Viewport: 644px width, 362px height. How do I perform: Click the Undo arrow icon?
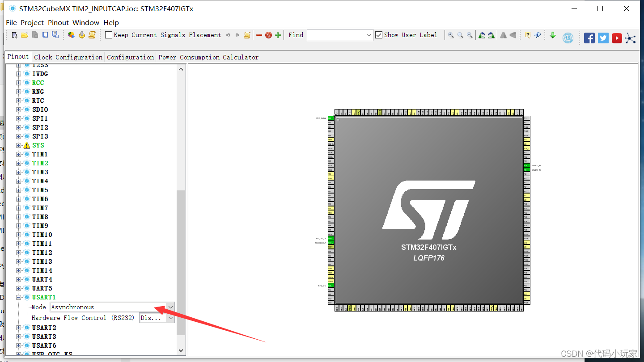(x=228, y=35)
